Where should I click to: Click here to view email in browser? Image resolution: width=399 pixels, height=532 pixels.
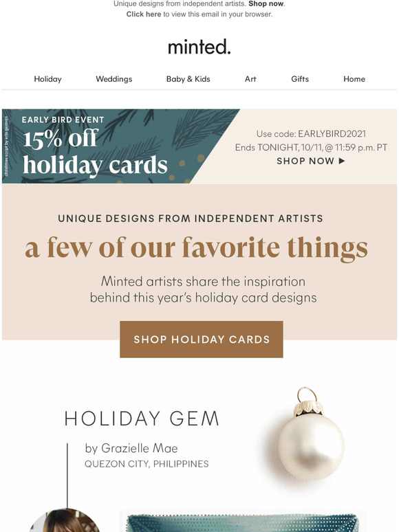pyautogui.click(x=144, y=14)
